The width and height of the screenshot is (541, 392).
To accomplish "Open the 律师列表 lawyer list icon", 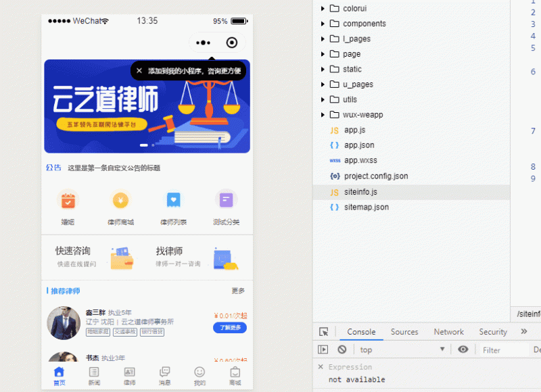I will pyautogui.click(x=174, y=201).
